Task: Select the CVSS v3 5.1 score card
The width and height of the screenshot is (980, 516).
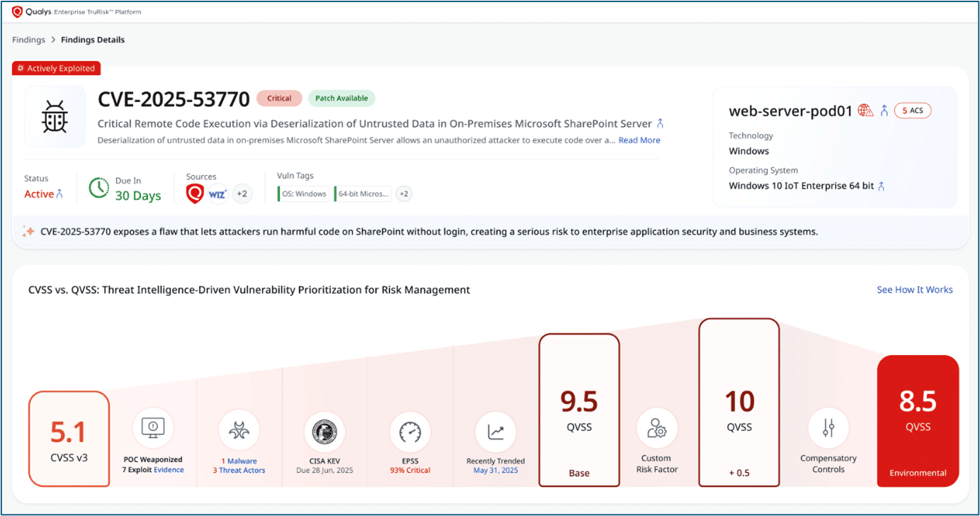Action: [69, 439]
